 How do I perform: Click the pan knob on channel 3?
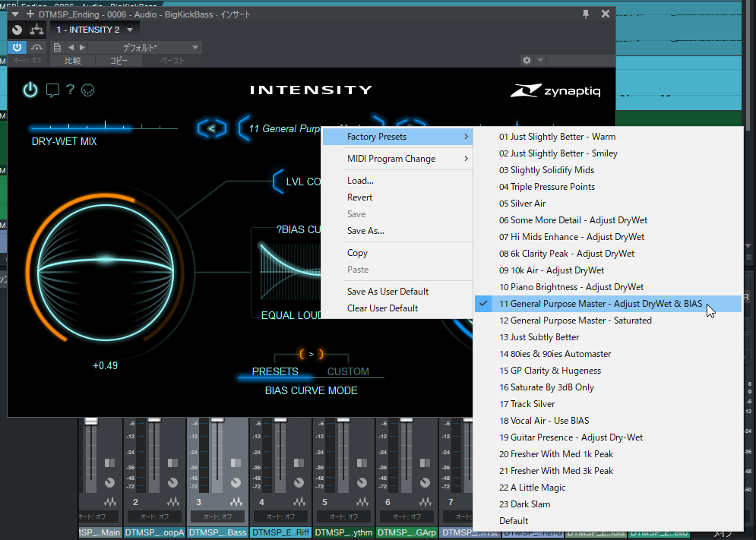click(x=236, y=482)
